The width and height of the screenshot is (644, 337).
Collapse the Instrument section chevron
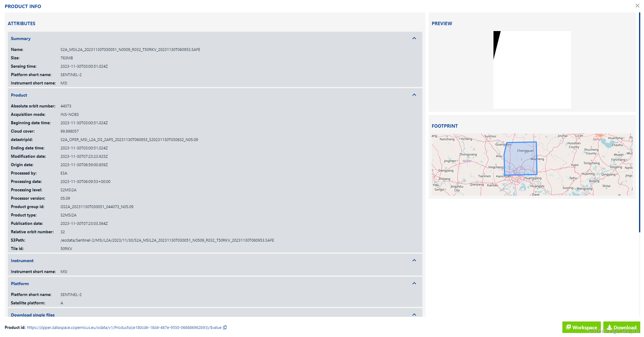pos(414,260)
